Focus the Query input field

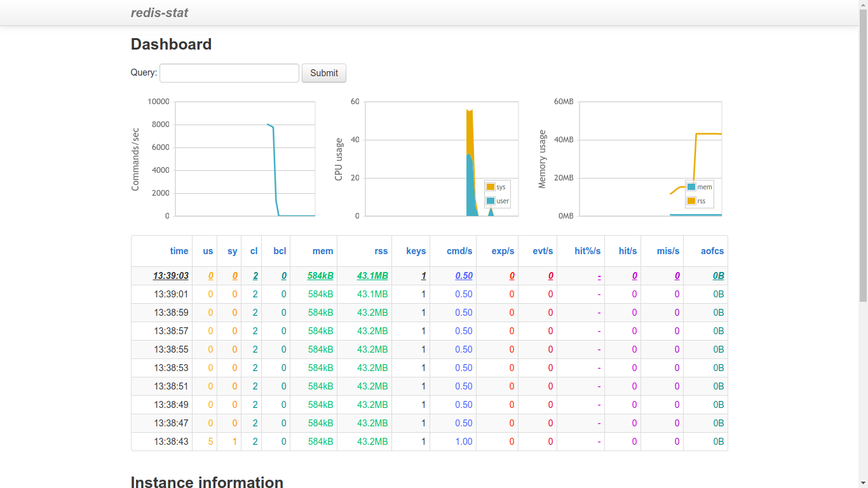pos(229,73)
